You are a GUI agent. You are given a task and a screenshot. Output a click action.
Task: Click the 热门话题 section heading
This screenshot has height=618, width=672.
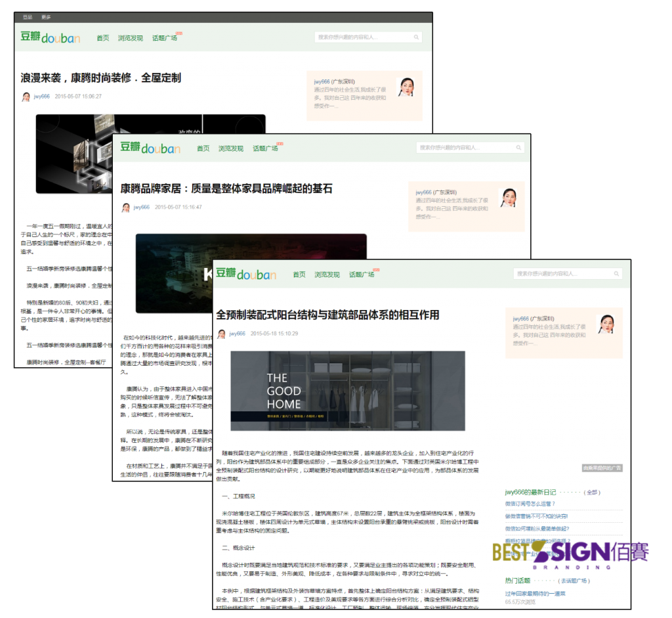518,581
